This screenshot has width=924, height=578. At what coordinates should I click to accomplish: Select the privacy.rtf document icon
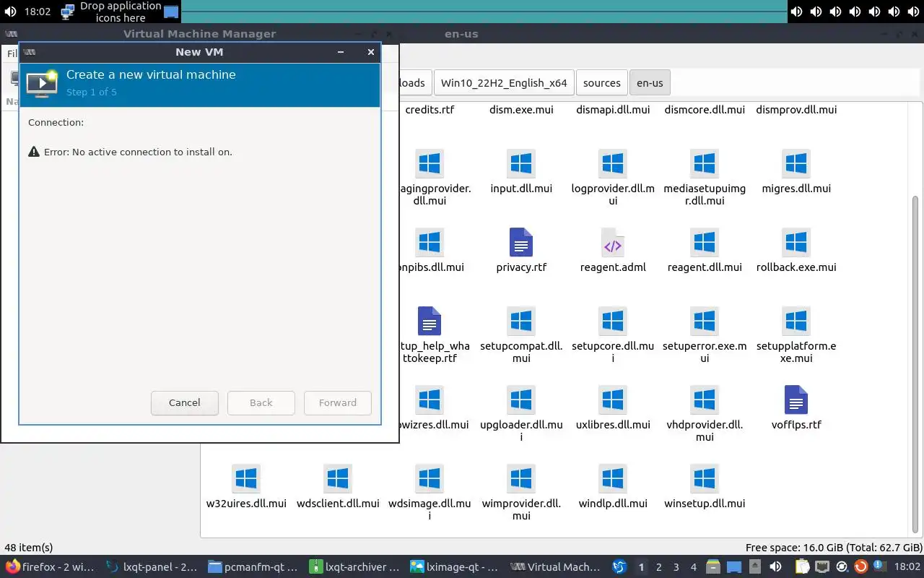point(521,243)
